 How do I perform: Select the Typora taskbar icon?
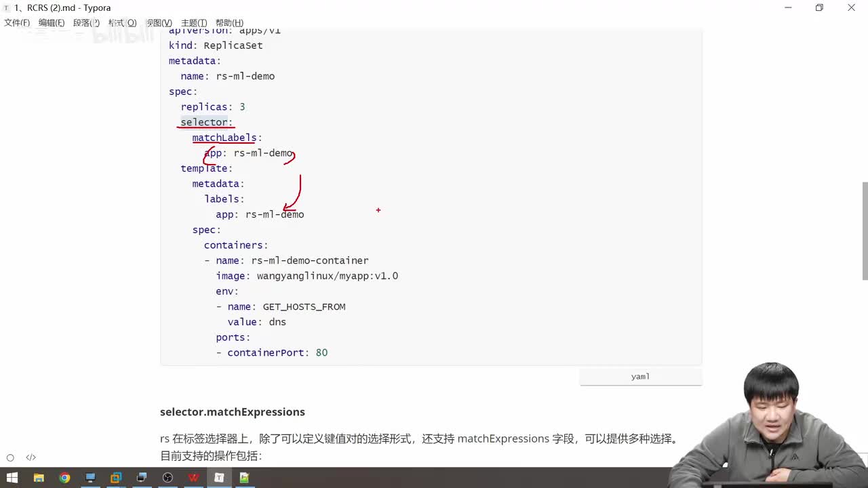219,478
